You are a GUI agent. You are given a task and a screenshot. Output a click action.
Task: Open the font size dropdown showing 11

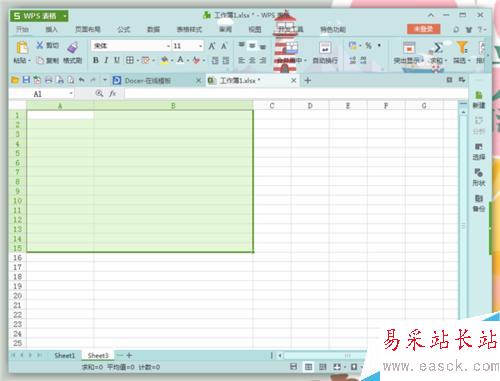coord(201,46)
